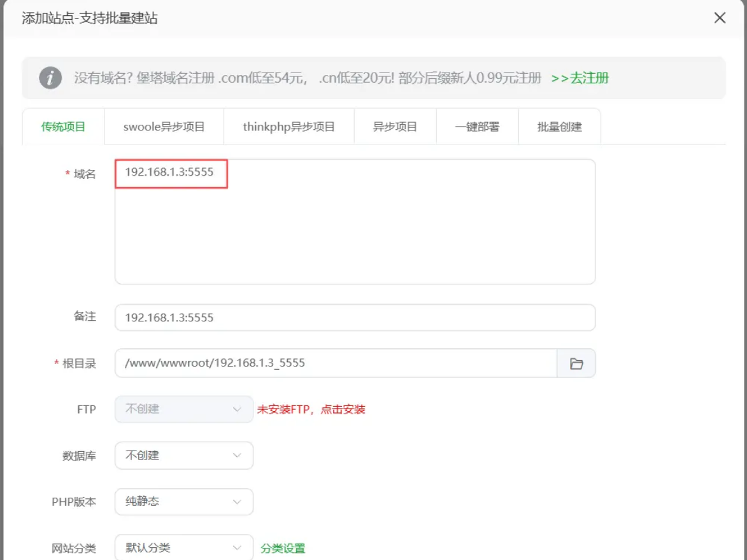Open the 分类设置 link
747x560 pixels.
coord(282,548)
